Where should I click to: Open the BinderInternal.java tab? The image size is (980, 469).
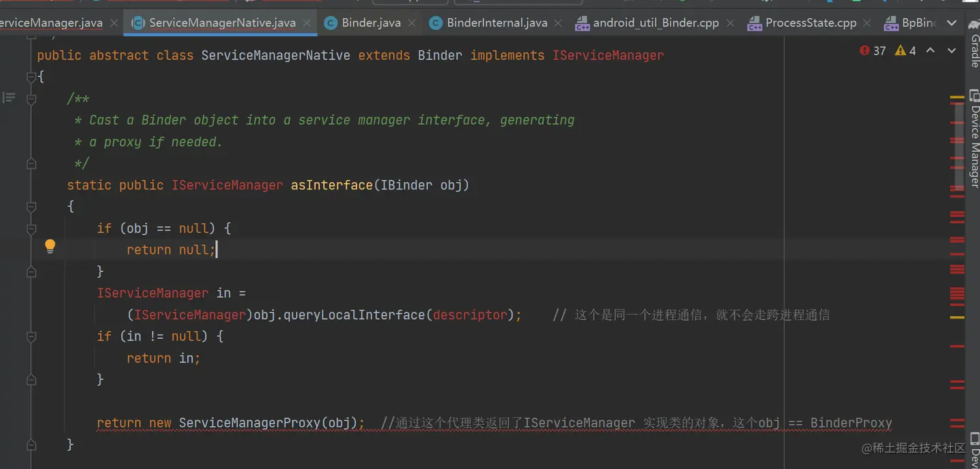497,23
